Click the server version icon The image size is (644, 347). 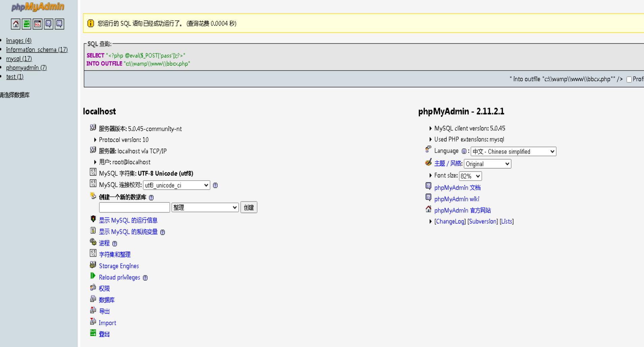(93, 128)
